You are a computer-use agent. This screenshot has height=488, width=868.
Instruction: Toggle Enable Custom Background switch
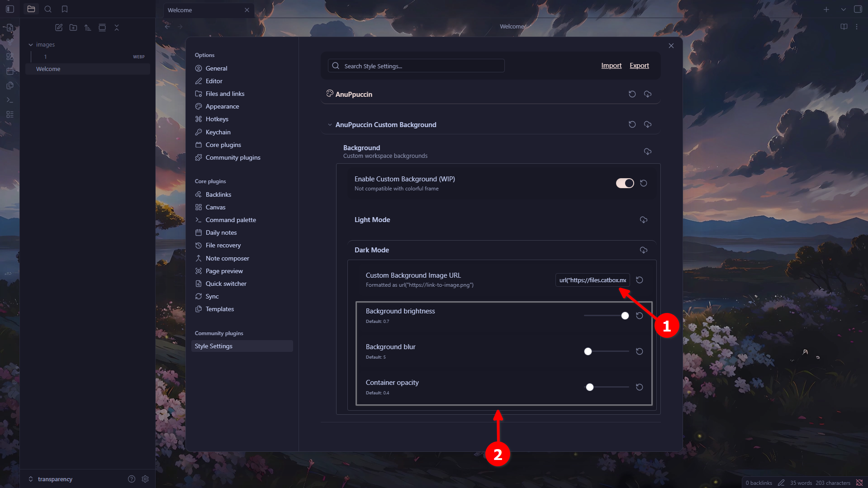point(625,183)
